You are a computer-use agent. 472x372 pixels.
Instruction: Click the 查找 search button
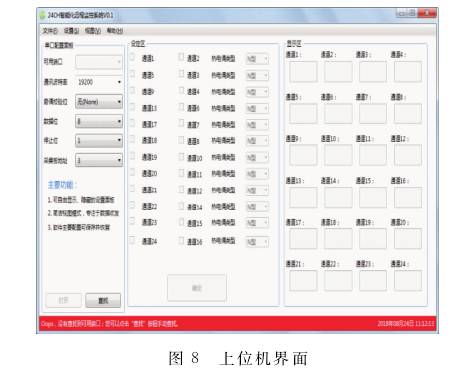coord(103,300)
